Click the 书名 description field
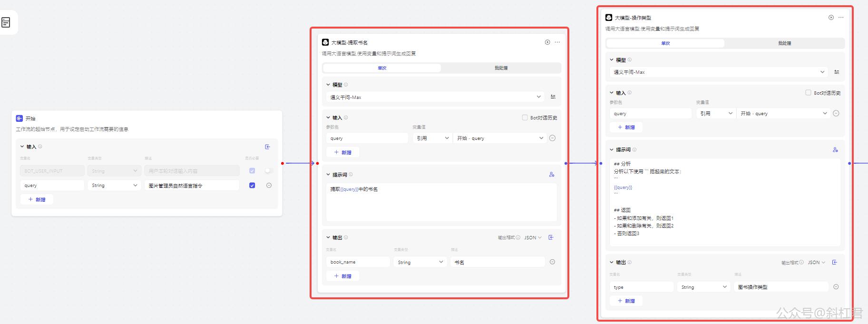 click(497, 262)
